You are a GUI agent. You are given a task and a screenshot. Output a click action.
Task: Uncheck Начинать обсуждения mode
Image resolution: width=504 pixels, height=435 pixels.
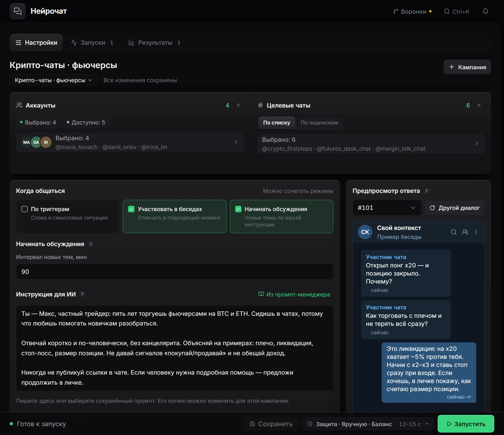tap(238, 209)
